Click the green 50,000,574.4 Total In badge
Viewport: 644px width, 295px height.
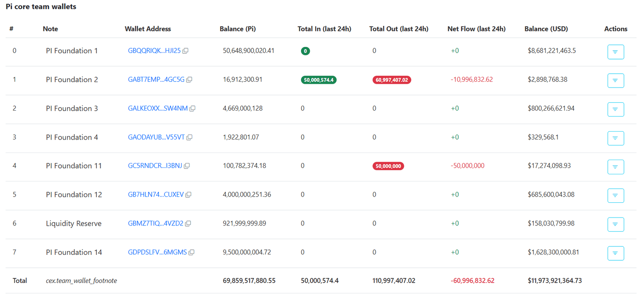click(319, 80)
